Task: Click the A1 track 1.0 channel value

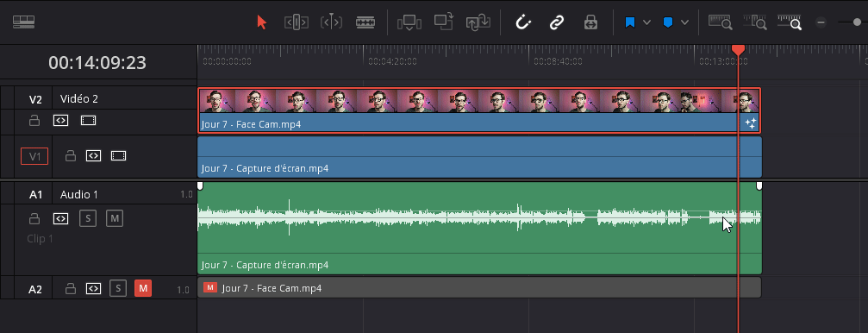Action: click(x=186, y=194)
